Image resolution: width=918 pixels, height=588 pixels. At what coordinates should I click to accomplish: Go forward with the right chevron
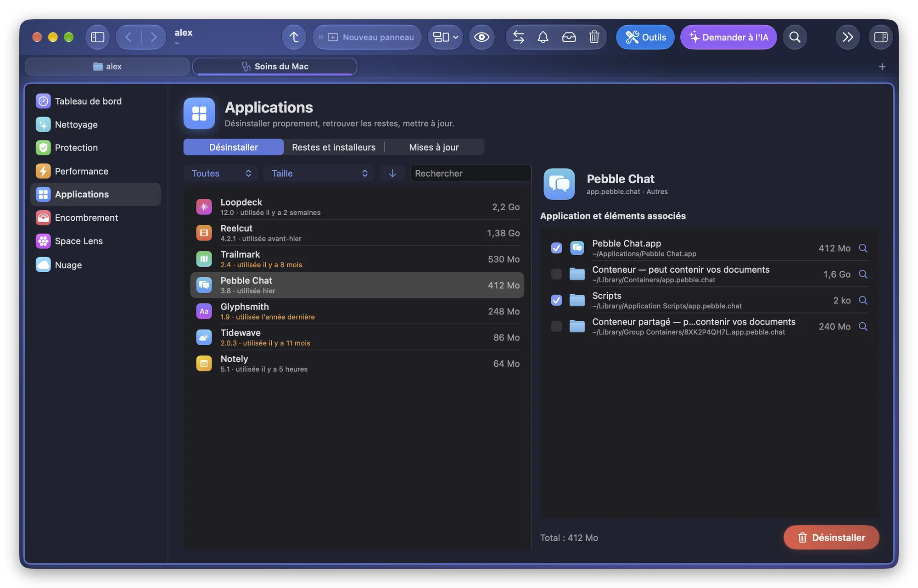click(x=153, y=37)
